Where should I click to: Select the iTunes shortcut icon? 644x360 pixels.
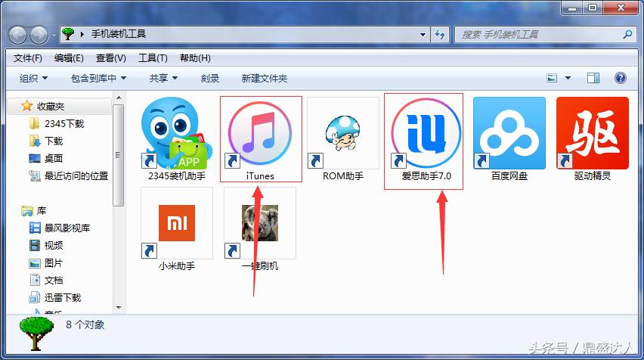coord(260,133)
